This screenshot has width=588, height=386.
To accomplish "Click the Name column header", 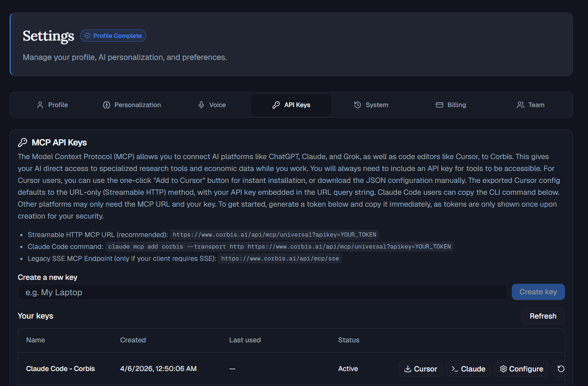I will 36,340.
